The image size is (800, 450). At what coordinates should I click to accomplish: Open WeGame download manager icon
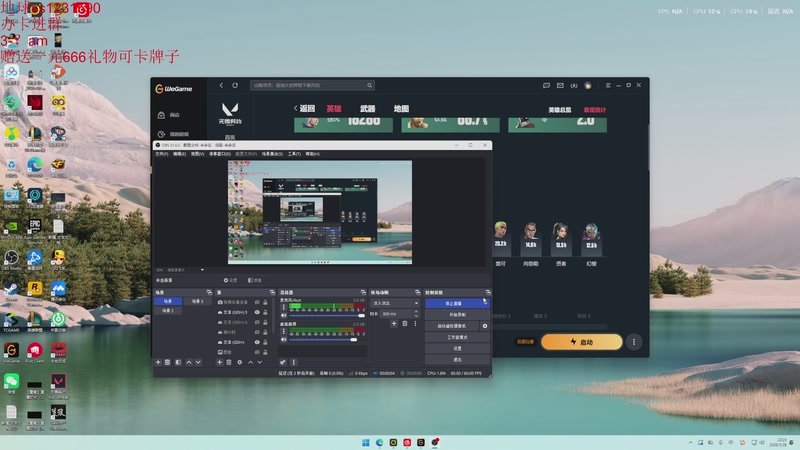click(x=574, y=85)
